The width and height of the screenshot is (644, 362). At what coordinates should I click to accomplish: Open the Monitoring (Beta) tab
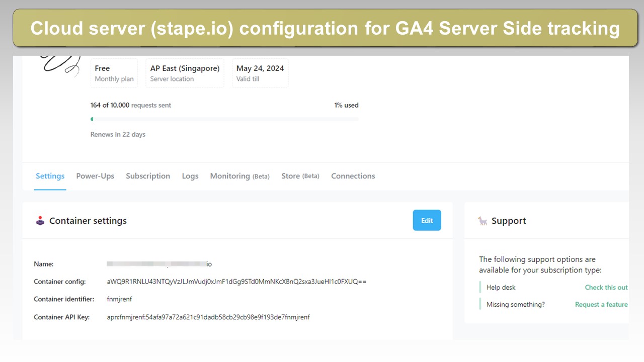coord(239,176)
